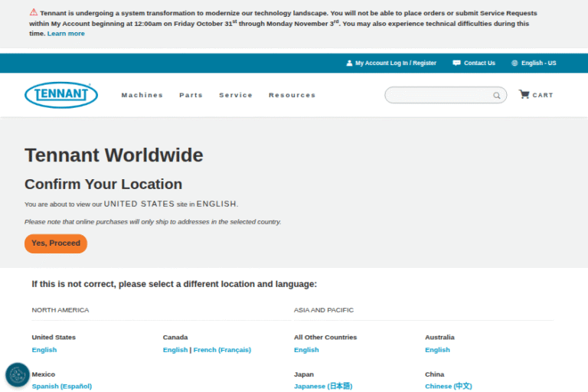Viewport: 588px width, 392px height.
Task: Open My Account Log In / Register
Action: (x=391, y=63)
